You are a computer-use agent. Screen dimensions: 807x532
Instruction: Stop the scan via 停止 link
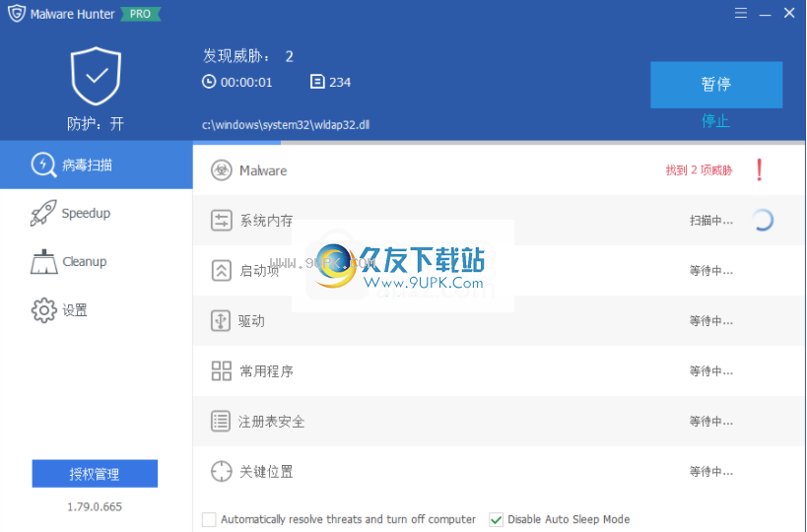click(716, 121)
